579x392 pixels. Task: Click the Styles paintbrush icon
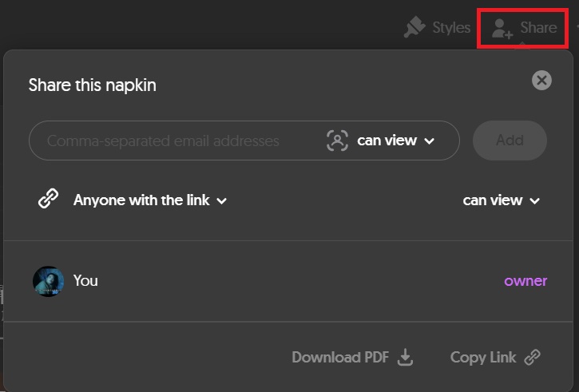click(414, 28)
